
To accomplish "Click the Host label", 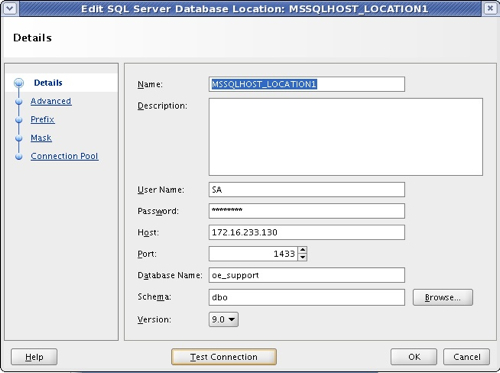I will point(148,232).
